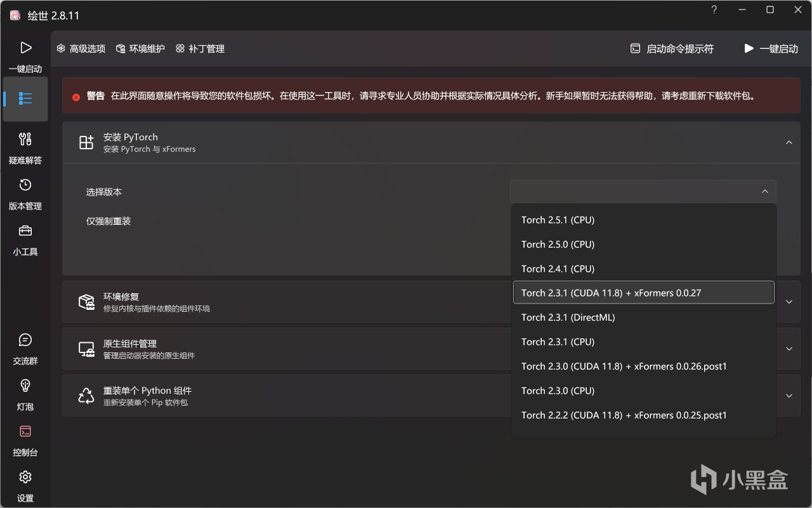Click the 一键启动 play icon in sidebar
The width and height of the screenshot is (812, 508).
tap(25, 48)
